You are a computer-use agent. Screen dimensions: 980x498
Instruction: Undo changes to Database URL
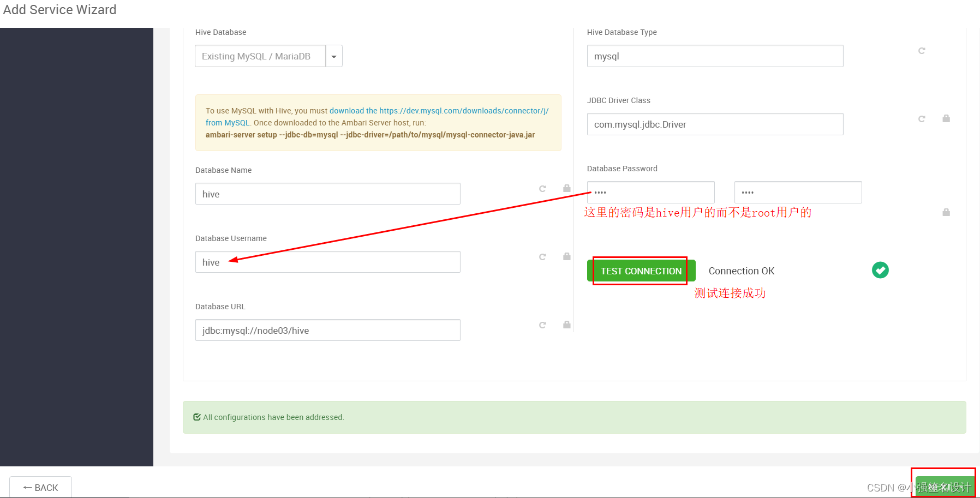pyautogui.click(x=542, y=325)
